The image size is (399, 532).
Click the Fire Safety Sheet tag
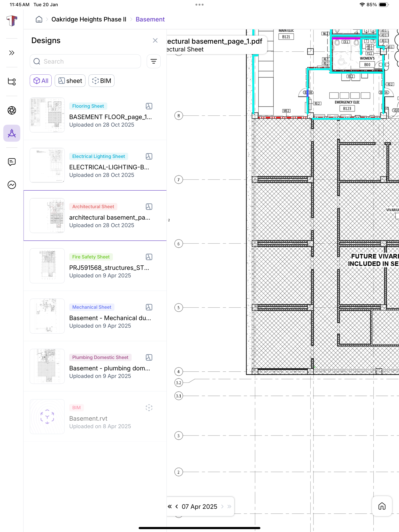91,257
